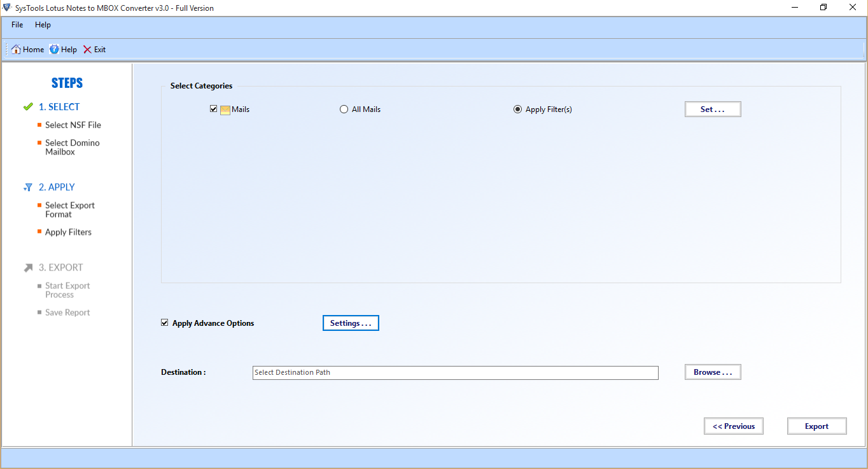Click the green checkmark beside 1. SELECT
This screenshot has width=868, height=469.
point(28,107)
